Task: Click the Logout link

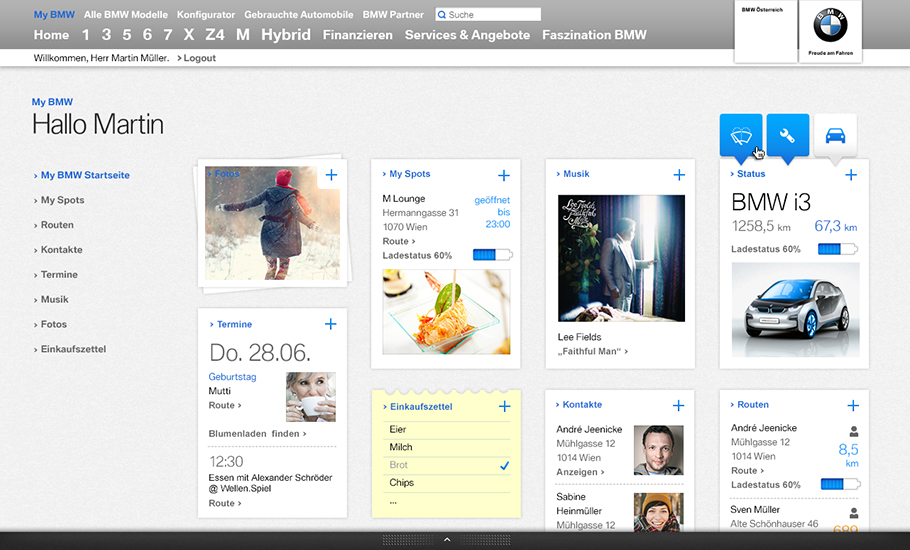Action: pyautogui.click(x=197, y=58)
